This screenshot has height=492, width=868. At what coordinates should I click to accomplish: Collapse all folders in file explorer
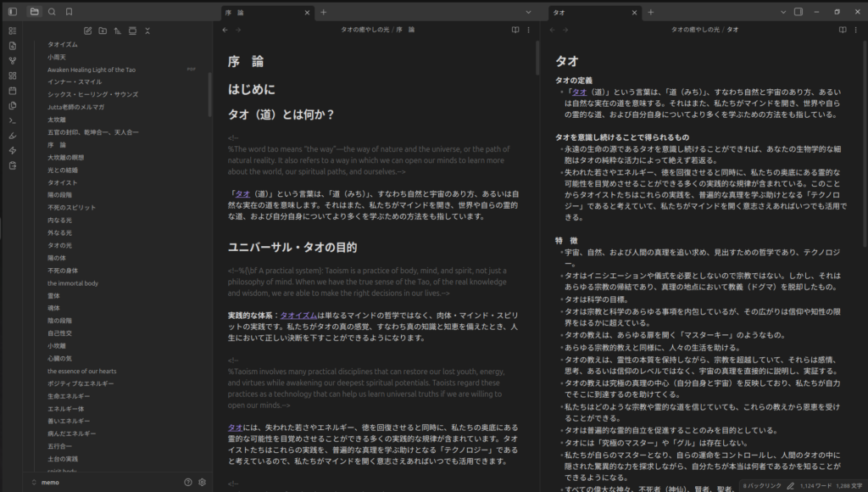click(x=147, y=31)
